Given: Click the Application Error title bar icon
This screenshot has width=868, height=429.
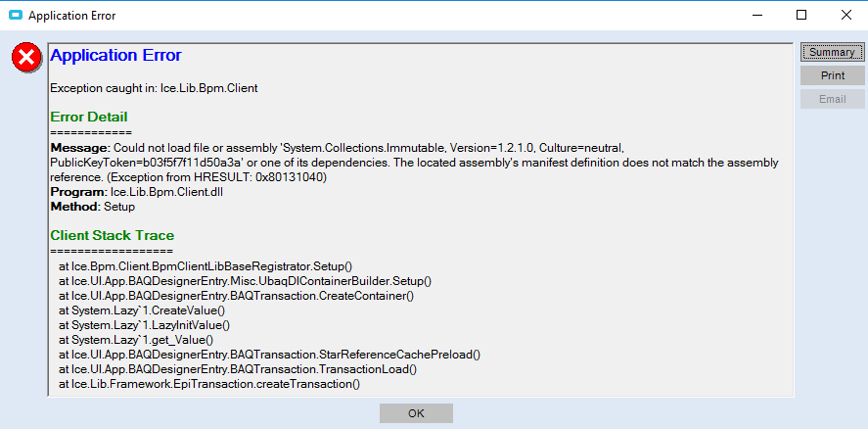Looking at the screenshot, I should click(15, 15).
